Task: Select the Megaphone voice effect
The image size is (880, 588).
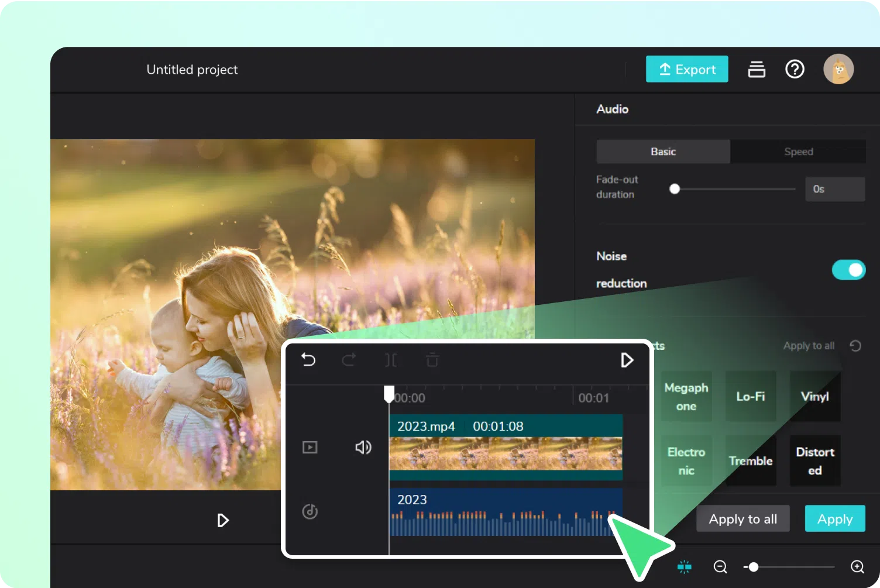Action: (686, 397)
